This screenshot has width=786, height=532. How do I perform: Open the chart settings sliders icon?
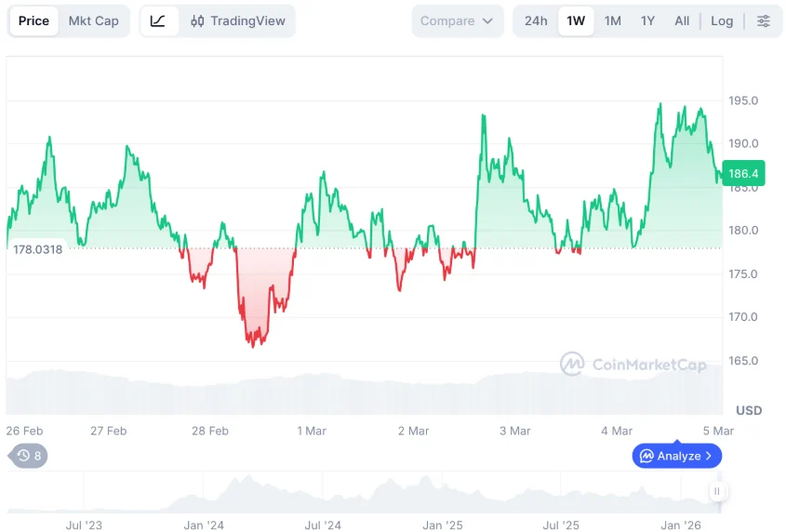coord(763,21)
